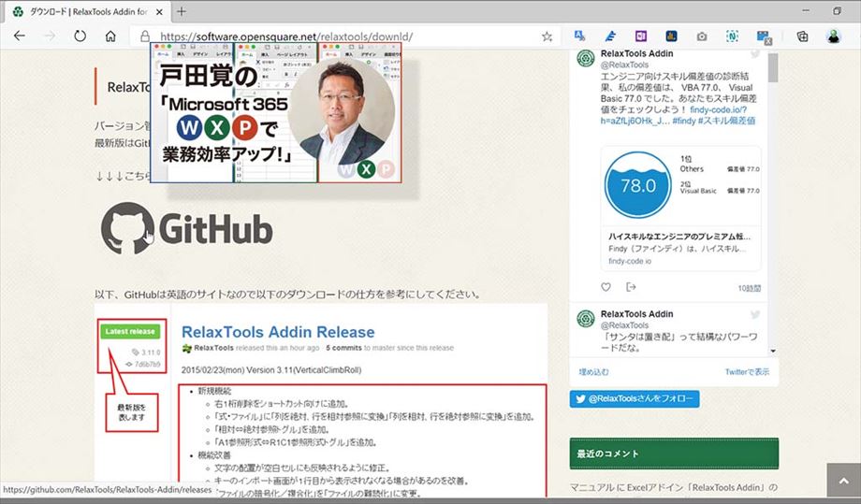
Task: Click the RelaxTools Addin Release title
Action: (278, 332)
